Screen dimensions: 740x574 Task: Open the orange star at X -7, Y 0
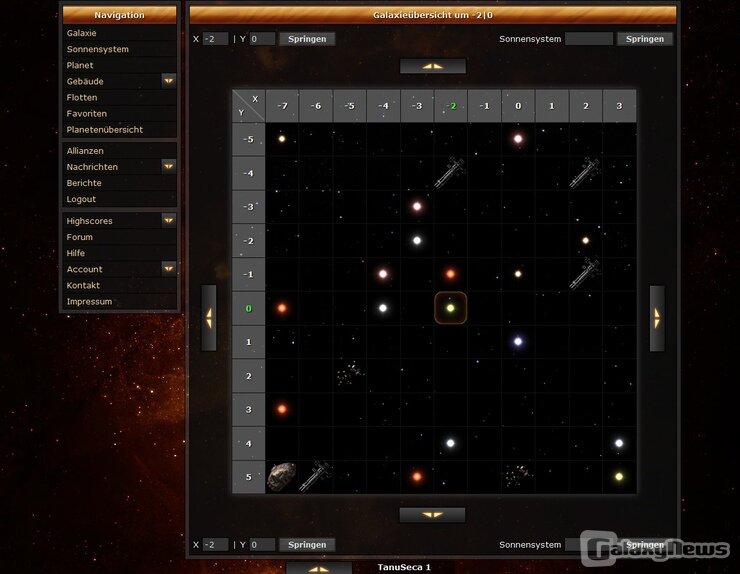[282, 308]
